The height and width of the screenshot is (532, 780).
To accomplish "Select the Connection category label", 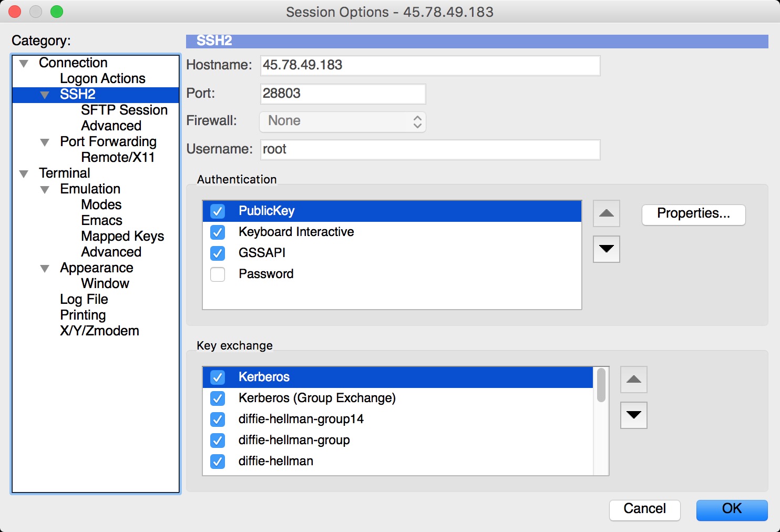I will 73,63.
